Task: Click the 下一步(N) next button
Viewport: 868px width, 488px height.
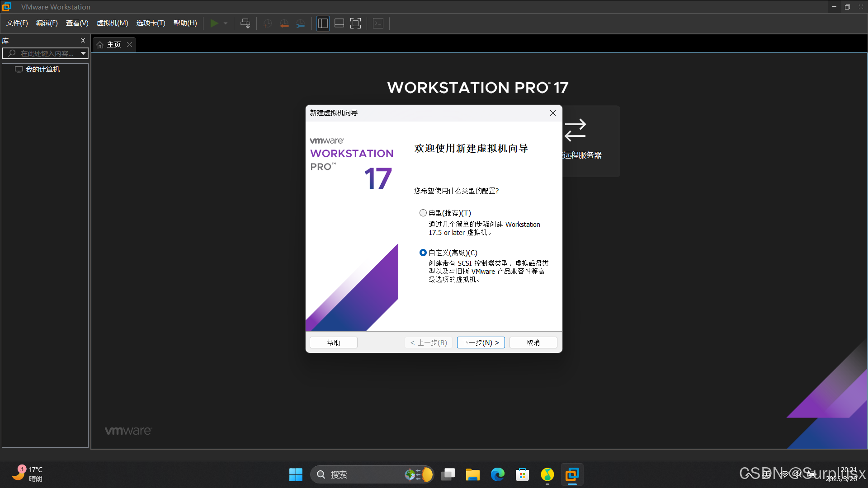Action: (x=481, y=343)
